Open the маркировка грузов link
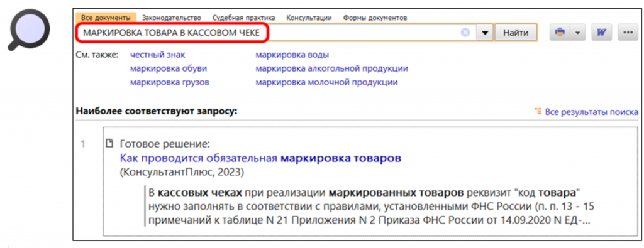 [170, 82]
